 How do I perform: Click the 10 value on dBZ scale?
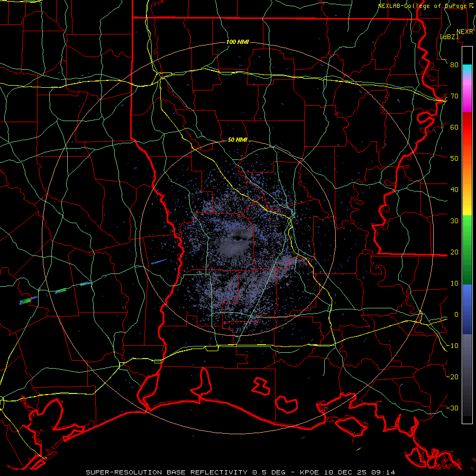click(x=454, y=283)
